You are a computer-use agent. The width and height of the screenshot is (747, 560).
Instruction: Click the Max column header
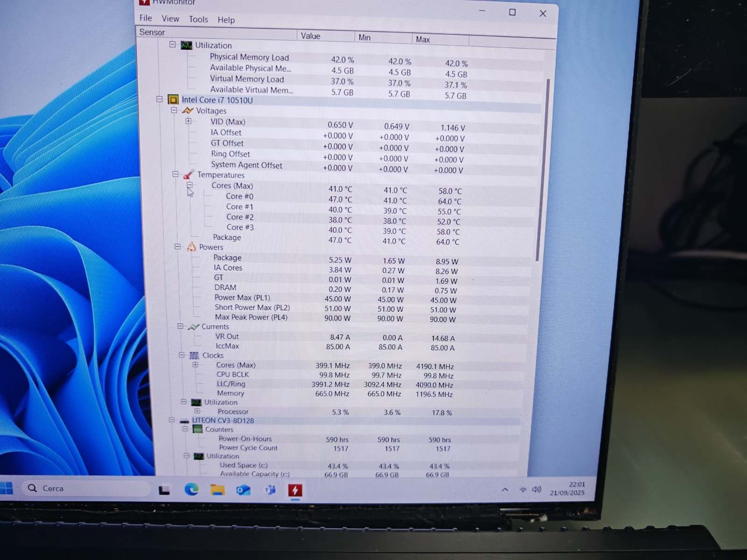440,39
